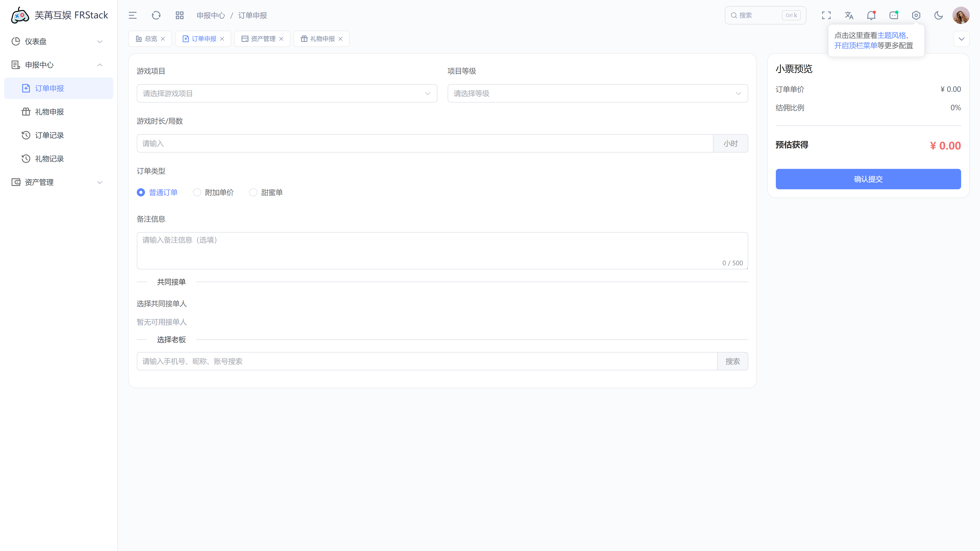
Task: Collapse the sidebar with hamburger icon
Action: pyautogui.click(x=132, y=15)
